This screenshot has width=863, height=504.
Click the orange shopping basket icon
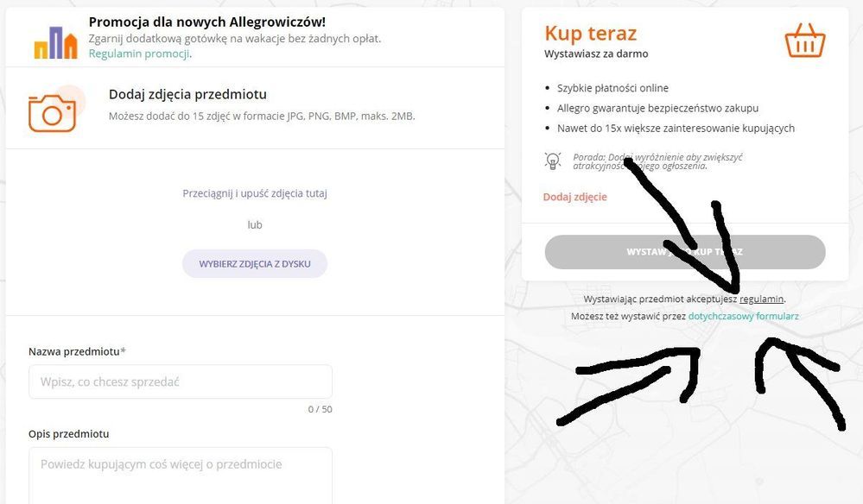(804, 40)
